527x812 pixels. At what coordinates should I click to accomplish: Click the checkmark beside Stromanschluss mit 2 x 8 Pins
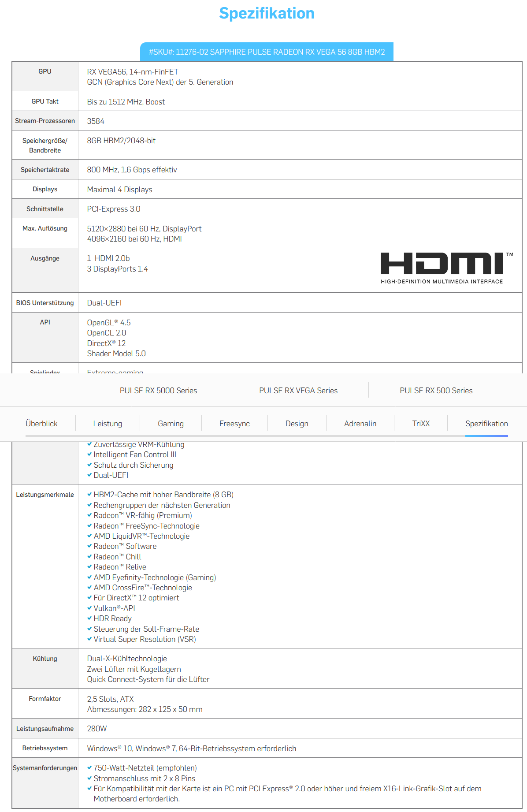[x=89, y=778]
